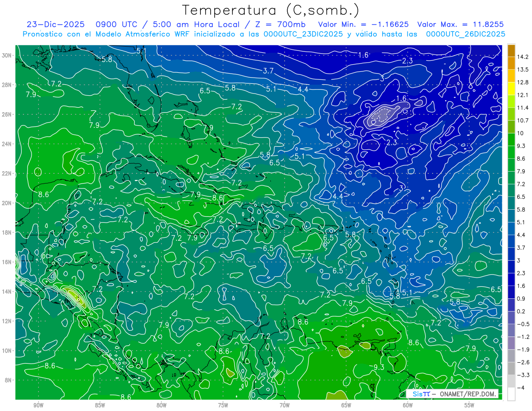Click the colorbar label "12.8"
This screenshot has height=411, width=532.
coord(522,82)
